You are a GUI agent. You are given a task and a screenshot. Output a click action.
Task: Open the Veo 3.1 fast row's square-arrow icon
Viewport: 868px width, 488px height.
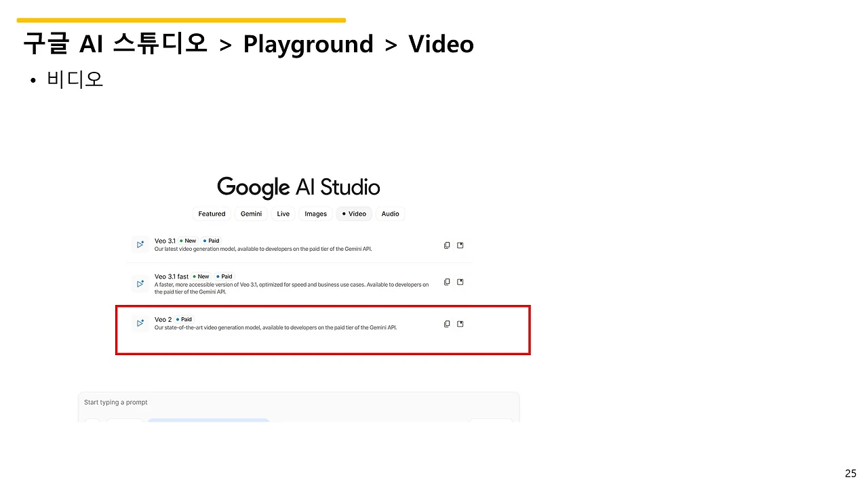coord(460,282)
